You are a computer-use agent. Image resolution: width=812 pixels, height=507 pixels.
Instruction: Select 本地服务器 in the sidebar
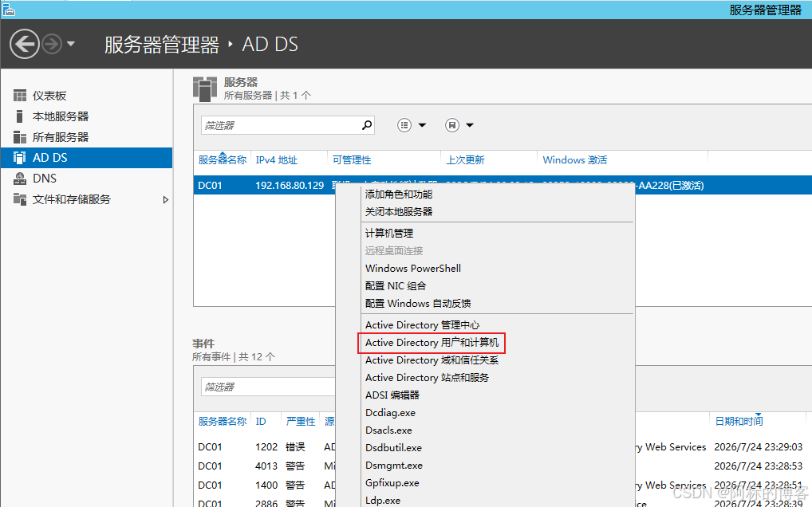point(61,116)
